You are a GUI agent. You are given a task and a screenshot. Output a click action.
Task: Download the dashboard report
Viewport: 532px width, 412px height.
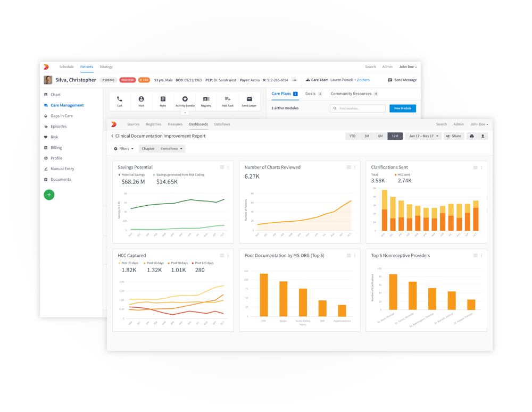coord(483,136)
